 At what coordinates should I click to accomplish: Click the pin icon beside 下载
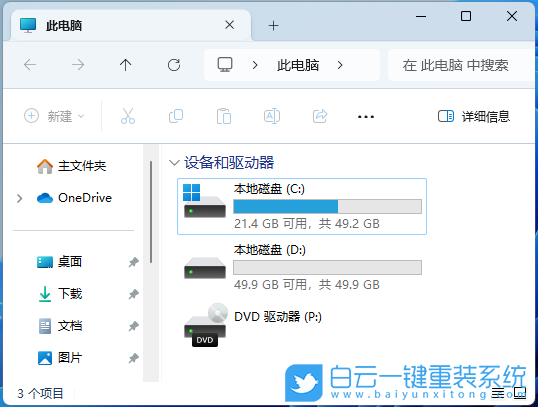click(133, 294)
